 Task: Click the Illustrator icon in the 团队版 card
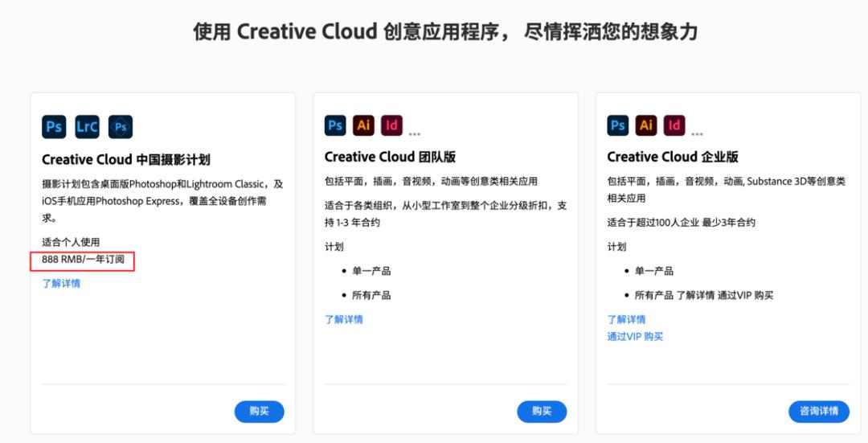pos(364,125)
